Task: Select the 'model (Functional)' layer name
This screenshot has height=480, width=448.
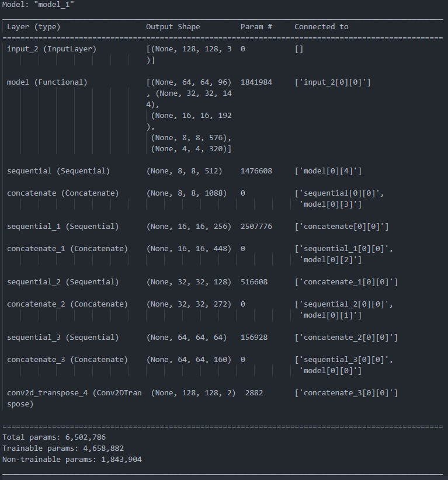Action: (x=47, y=82)
